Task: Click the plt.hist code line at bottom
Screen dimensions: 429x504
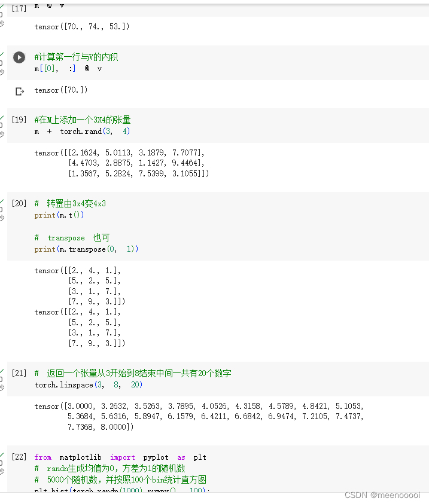Action: [x=122, y=490]
